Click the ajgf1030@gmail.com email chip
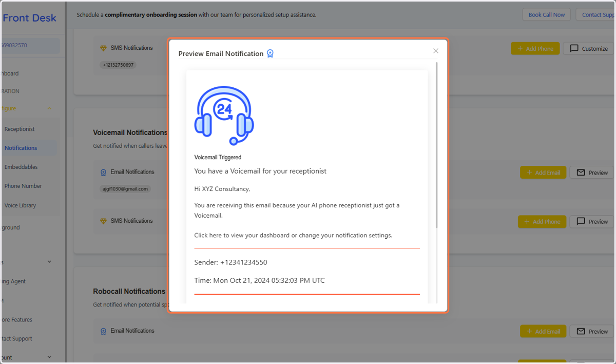 [125, 189]
